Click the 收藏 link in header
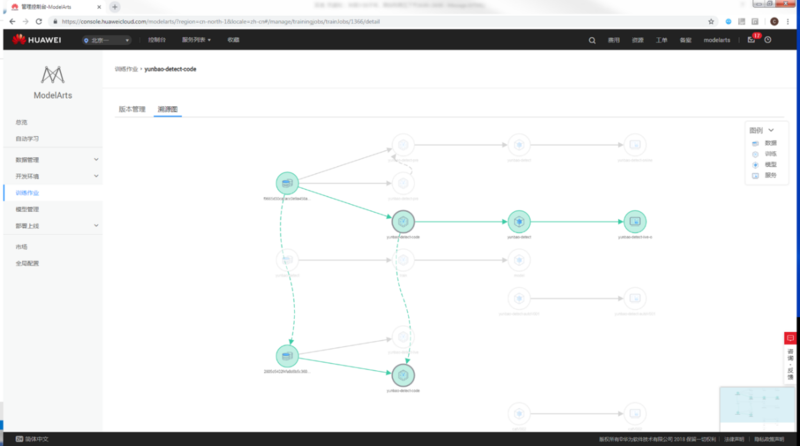 coord(233,40)
